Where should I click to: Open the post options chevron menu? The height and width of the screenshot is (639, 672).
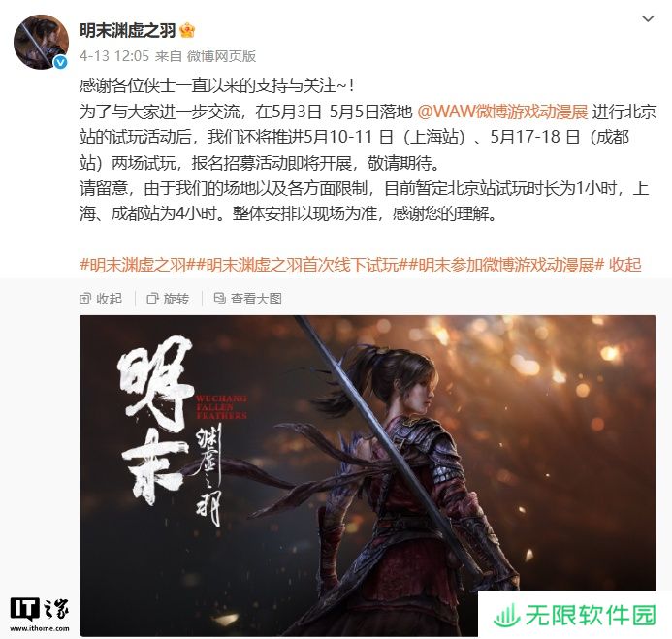pyautogui.click(x=647, y=18)
